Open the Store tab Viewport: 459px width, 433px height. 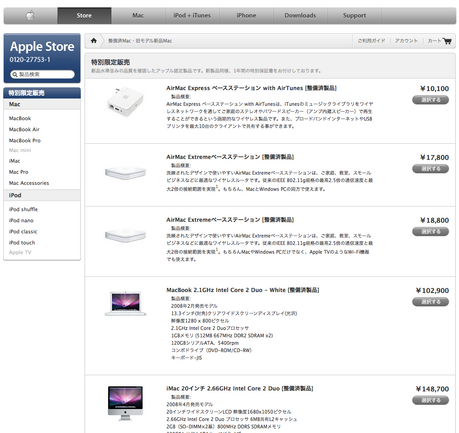click(84, 15)
